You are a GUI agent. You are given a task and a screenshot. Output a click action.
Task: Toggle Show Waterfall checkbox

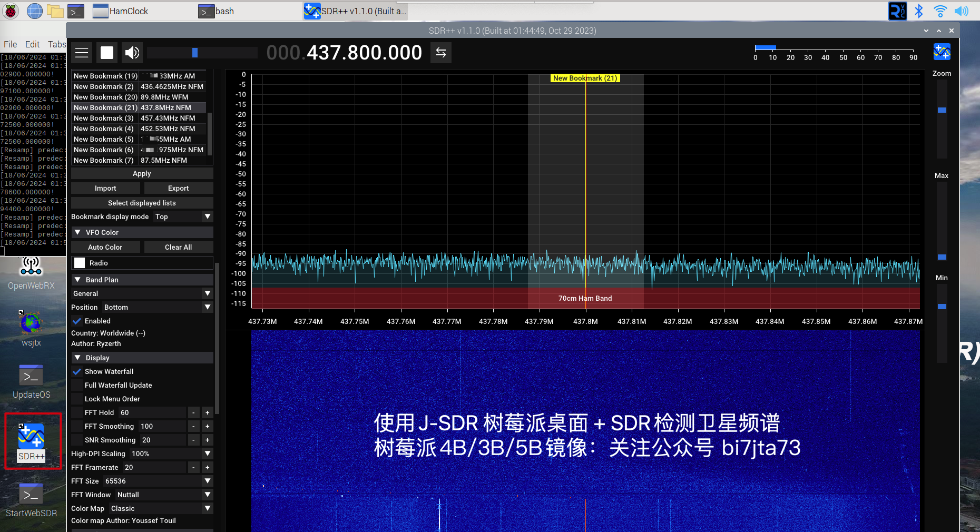click(x=77, y=371)
